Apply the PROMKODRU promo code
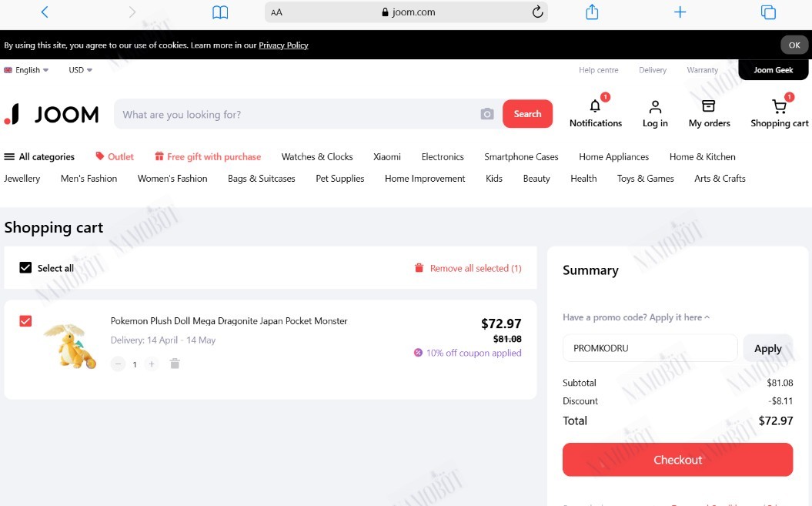Image resolution: width=812 pixels, height=506 pixels. coord(767,348)
